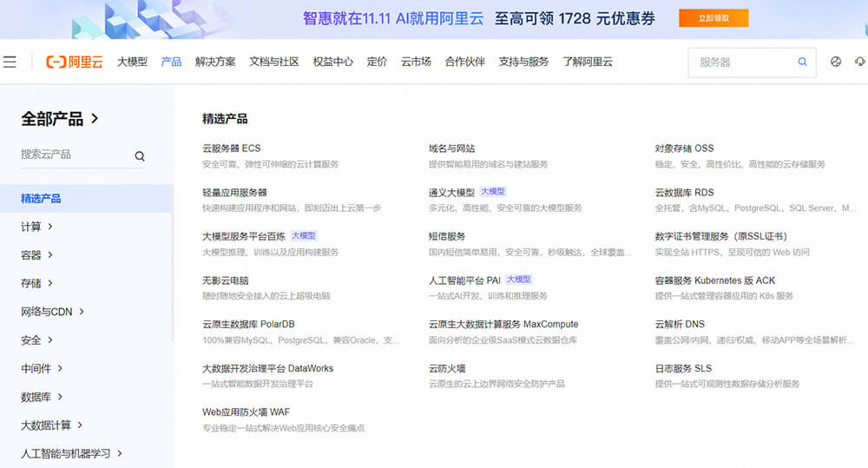Click the Alibaba Cloud logo

click(74, 62)
